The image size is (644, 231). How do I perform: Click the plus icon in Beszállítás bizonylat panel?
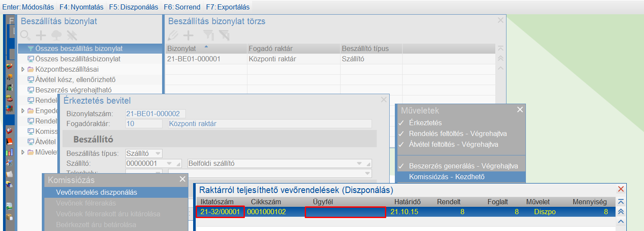coord(41,35)
